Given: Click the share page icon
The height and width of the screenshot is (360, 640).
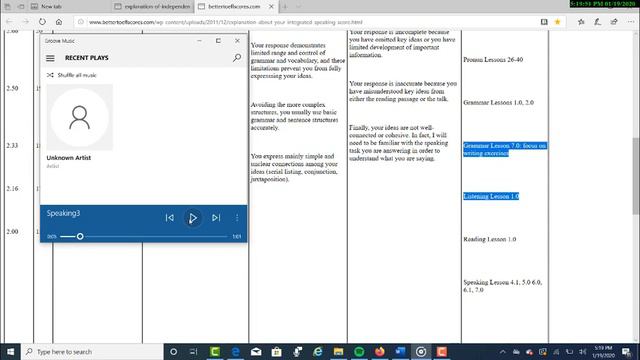Looking at the screenshot, I should tap(614, 22).
